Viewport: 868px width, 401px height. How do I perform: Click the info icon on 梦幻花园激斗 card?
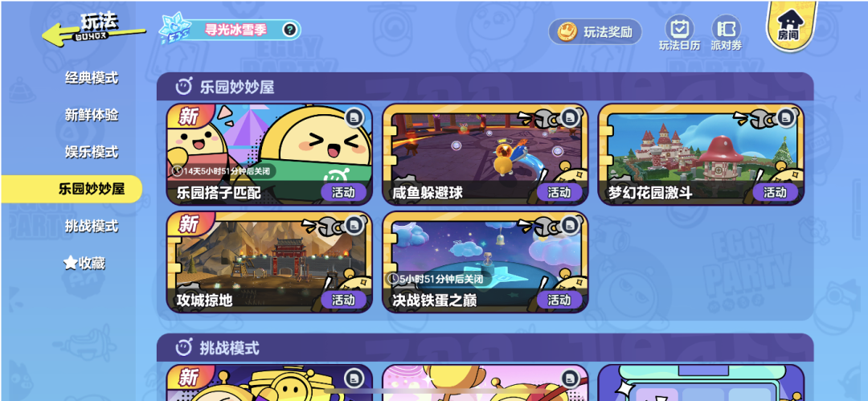pyautogui.click(x=786, y=117)
